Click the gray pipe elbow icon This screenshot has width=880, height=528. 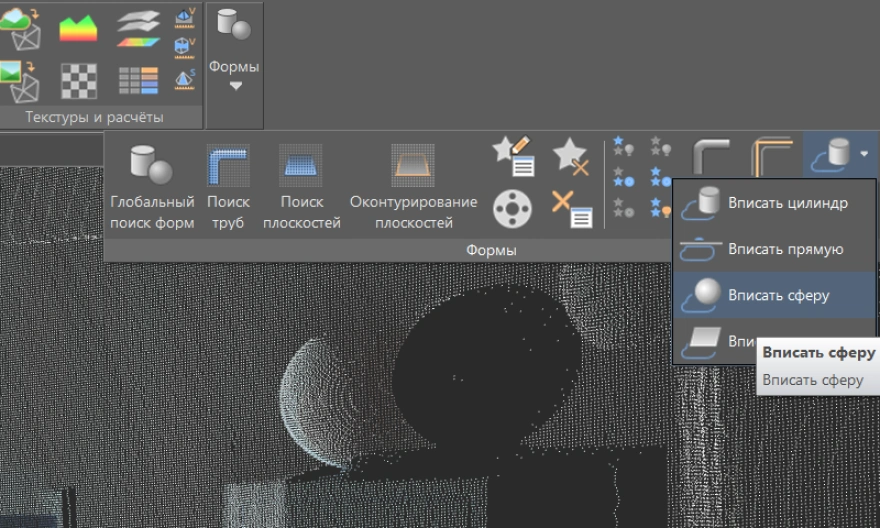pos(711,158)
